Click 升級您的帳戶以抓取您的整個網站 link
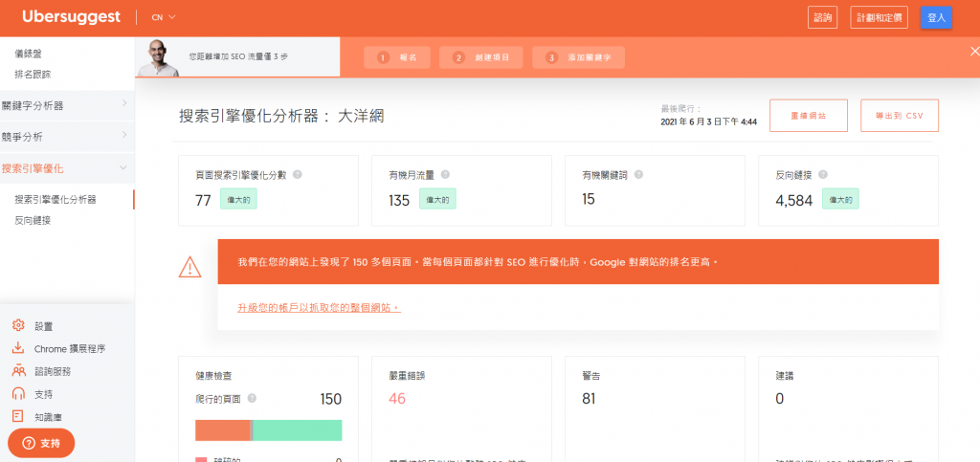Image resolution: width=980 pixels, height=462 pixels. pos(320,308)
